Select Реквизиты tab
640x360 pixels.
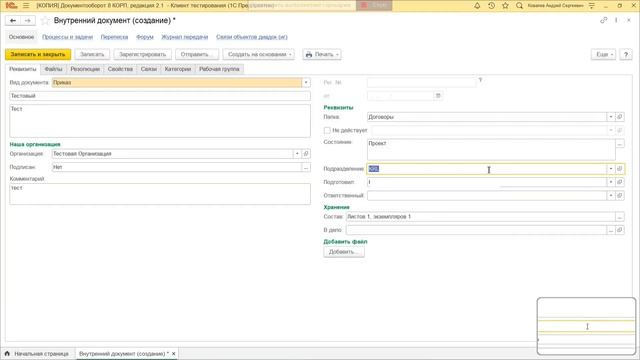23,69
